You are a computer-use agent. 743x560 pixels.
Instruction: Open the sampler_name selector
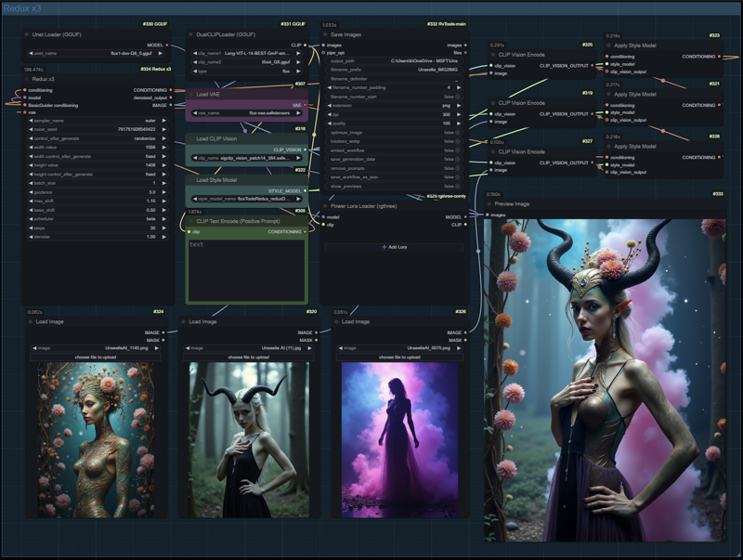(98, 121)
